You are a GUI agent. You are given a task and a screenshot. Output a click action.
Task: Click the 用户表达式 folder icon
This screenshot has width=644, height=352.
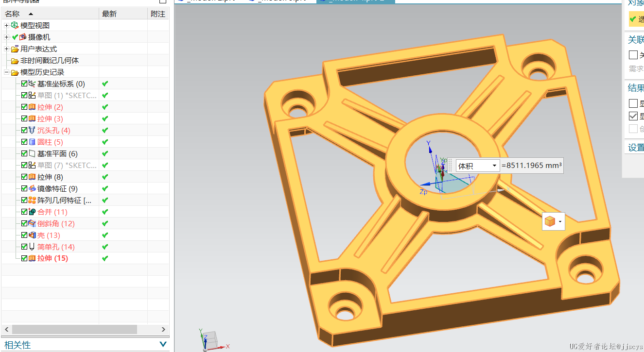(x=15, y=49)
